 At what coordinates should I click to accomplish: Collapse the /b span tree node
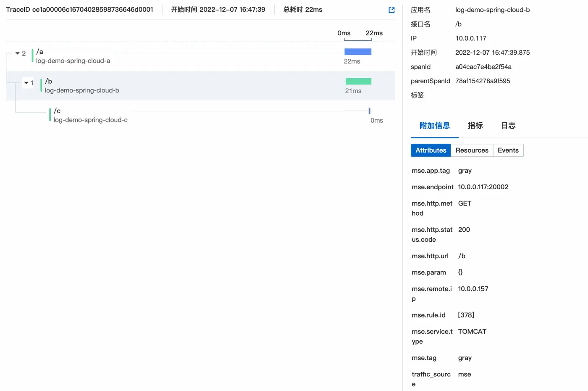coord(26,83)
